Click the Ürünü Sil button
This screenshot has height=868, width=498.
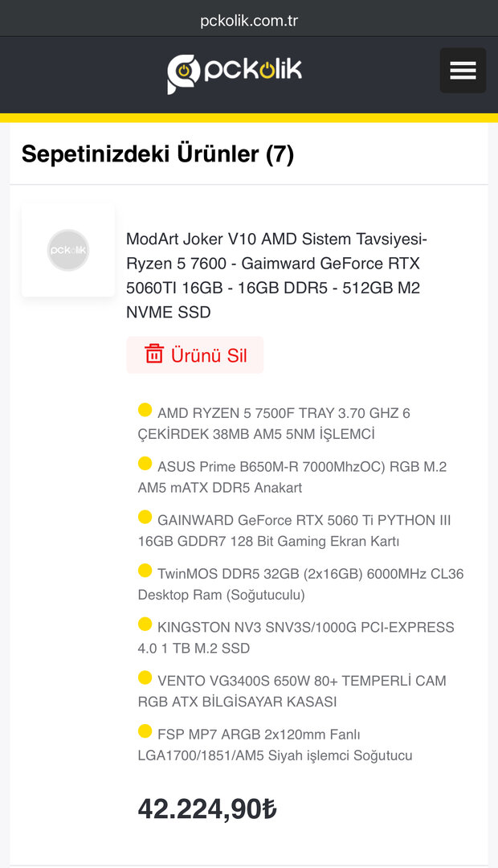(x=195, y=355)
